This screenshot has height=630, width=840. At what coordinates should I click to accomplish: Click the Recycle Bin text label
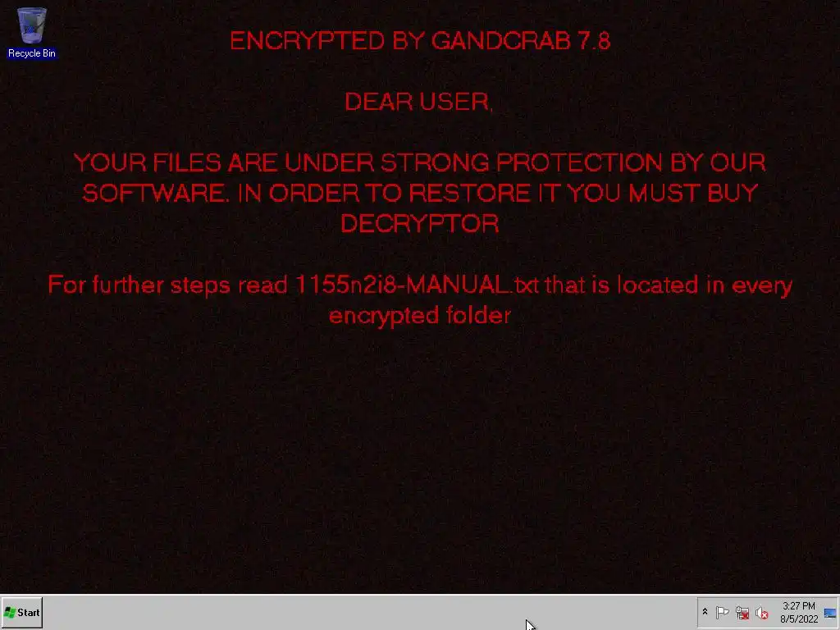(x=32, y=53)
